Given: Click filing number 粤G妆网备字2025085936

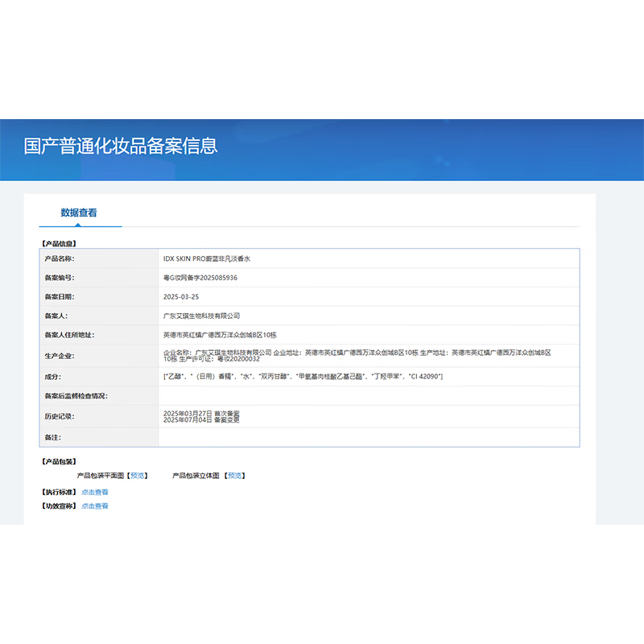Looking at the screenshot, I should coord(200,278).
